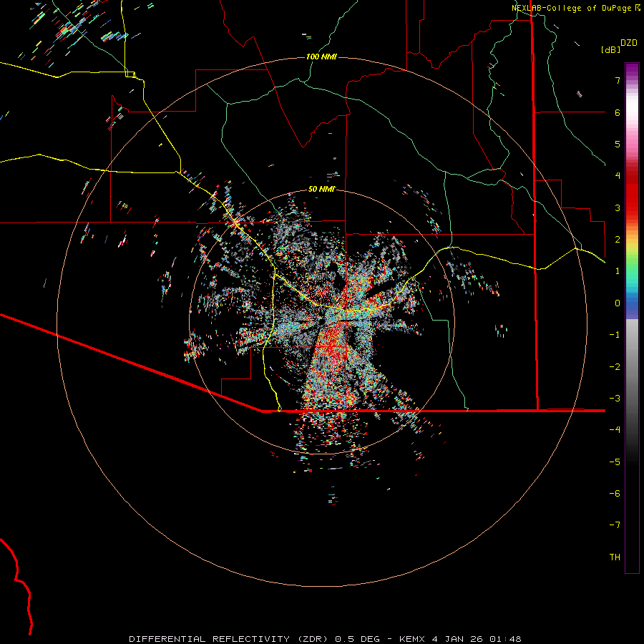Click the blue section near 0 dB
644x644 pixels.
(632, 306)
